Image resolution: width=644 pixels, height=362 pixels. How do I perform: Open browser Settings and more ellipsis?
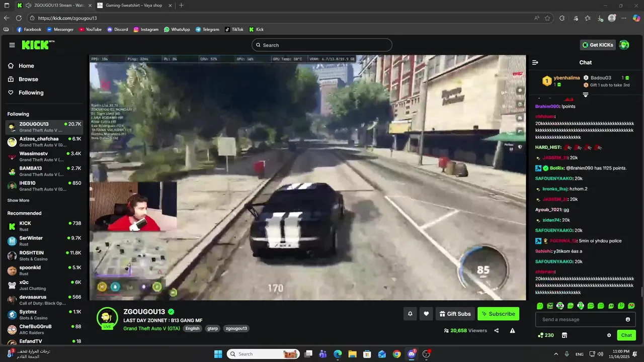coord(624,18)
